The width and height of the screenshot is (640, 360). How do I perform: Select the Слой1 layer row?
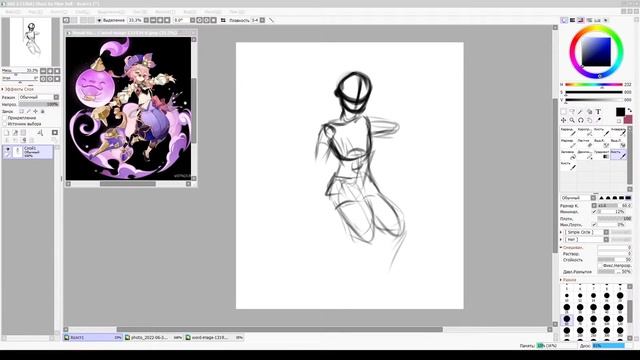(x=27, y=152)
